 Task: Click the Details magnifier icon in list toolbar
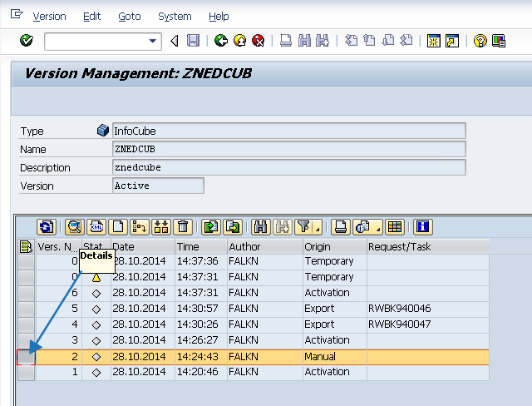(75, 226)
